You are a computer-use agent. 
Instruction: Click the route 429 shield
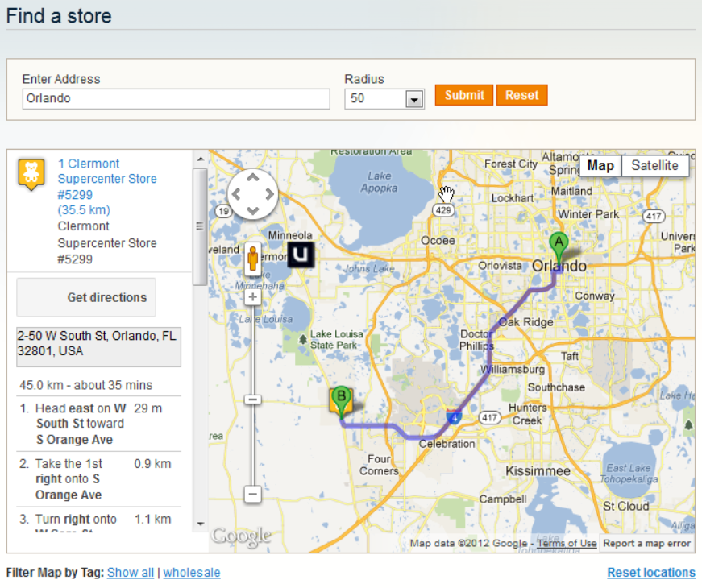pos(443,210)
